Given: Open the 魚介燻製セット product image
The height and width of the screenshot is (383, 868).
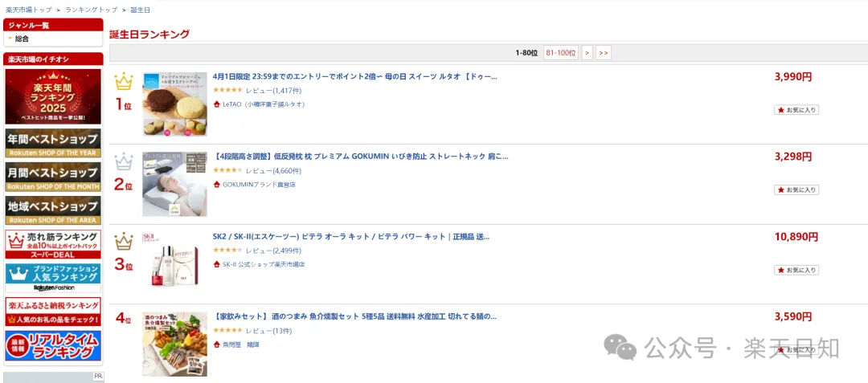Looking at the screenshot, I should click(174, 344).
